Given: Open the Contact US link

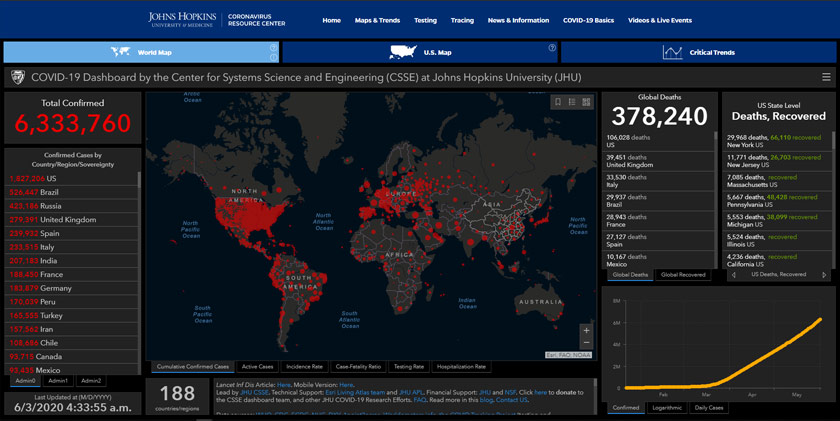Looking at the screenshot, I should tap(512, 400).
